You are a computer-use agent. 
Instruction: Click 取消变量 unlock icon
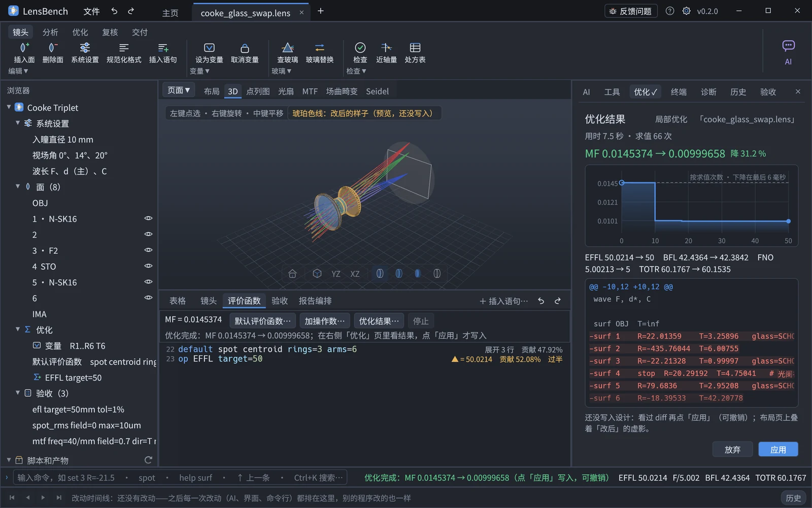[x=245, y=48]
